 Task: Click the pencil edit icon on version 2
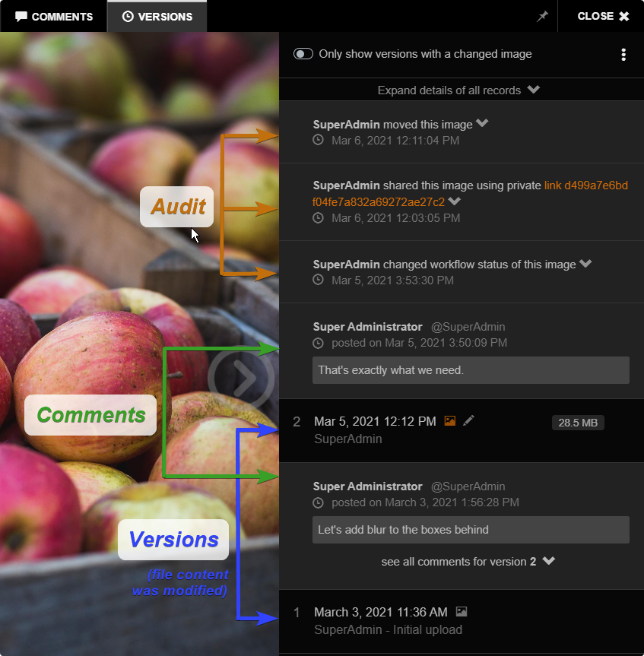coord(468,420)
